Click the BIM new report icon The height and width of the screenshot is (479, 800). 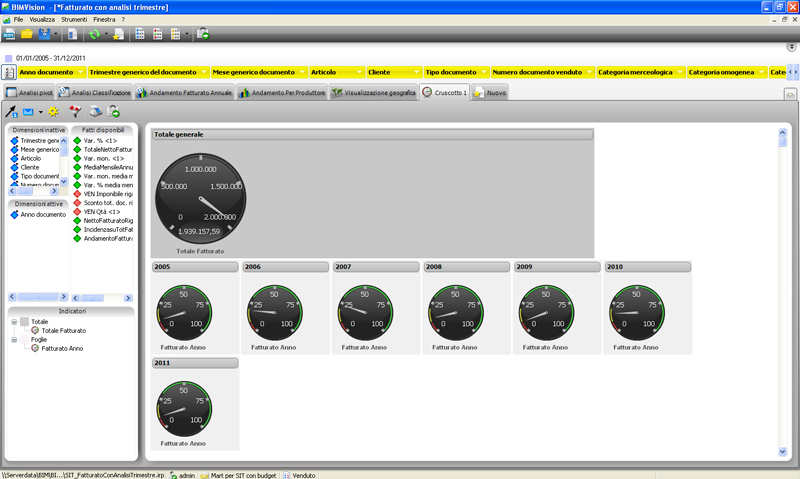tap(9, 34)
